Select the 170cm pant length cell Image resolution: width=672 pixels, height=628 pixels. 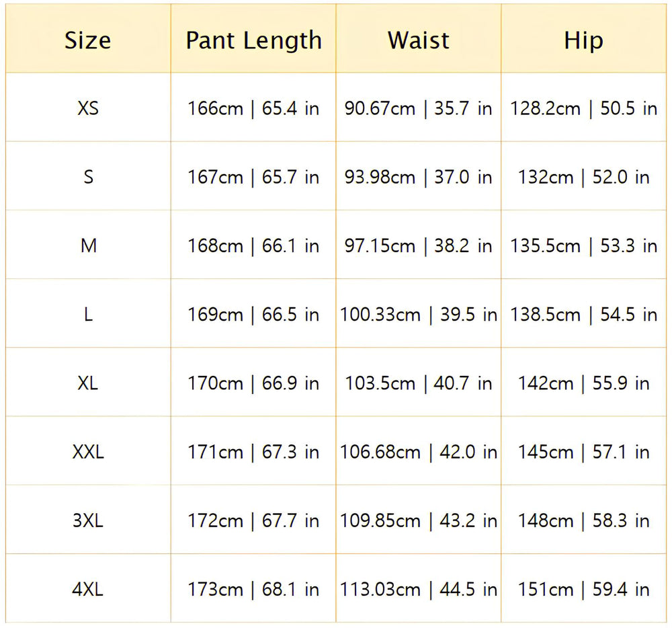click(253, 383)
